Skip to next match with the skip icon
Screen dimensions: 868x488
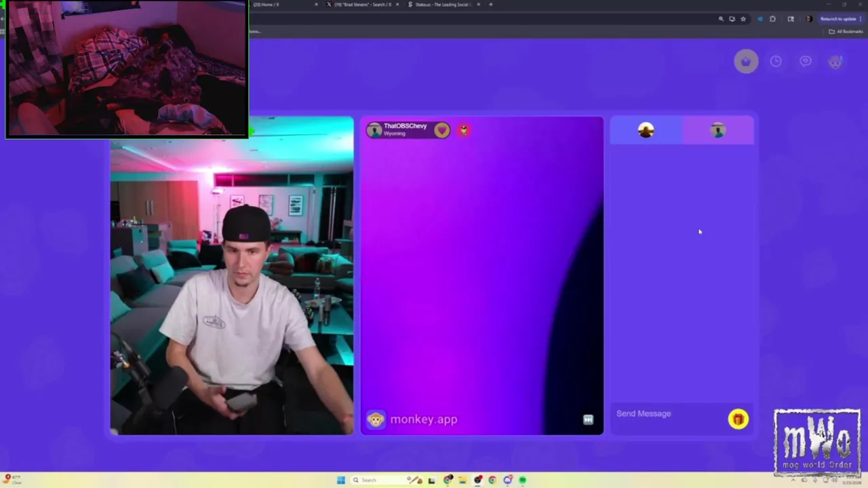pos(588,420)
